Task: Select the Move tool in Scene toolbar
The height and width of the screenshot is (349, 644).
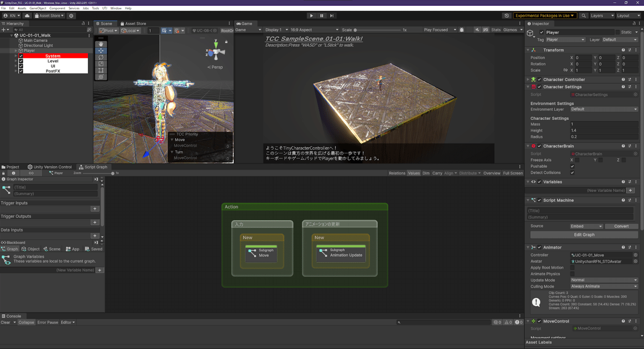Action: 100,50
